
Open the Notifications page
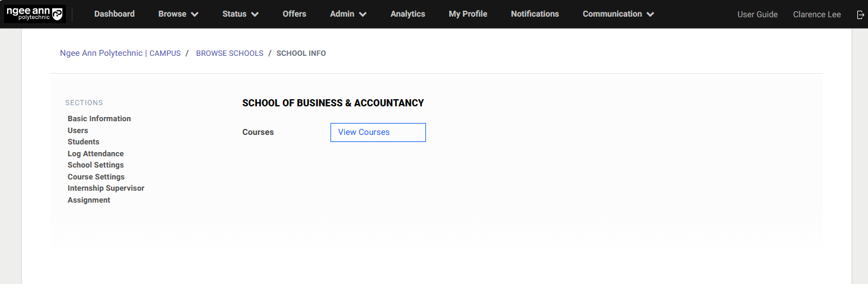535,14
